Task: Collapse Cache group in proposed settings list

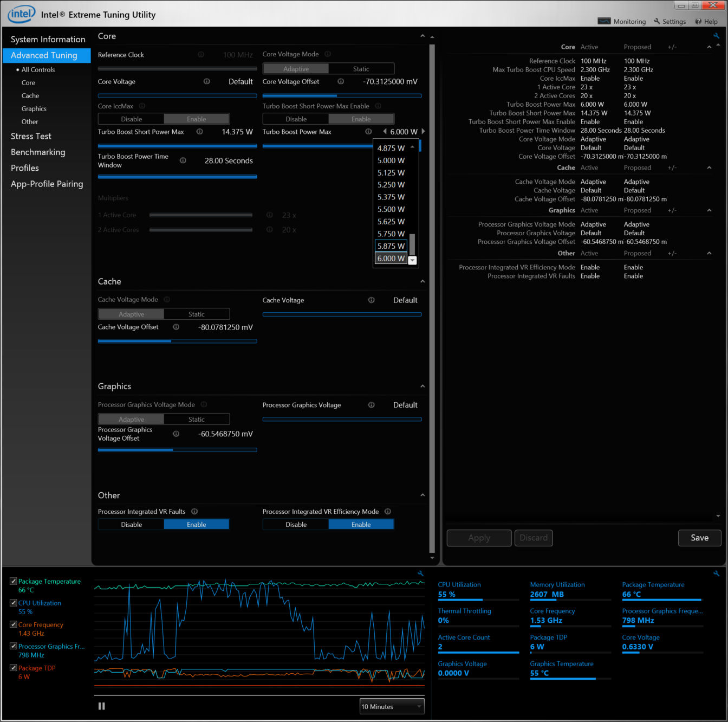Action: pos(709,168)
